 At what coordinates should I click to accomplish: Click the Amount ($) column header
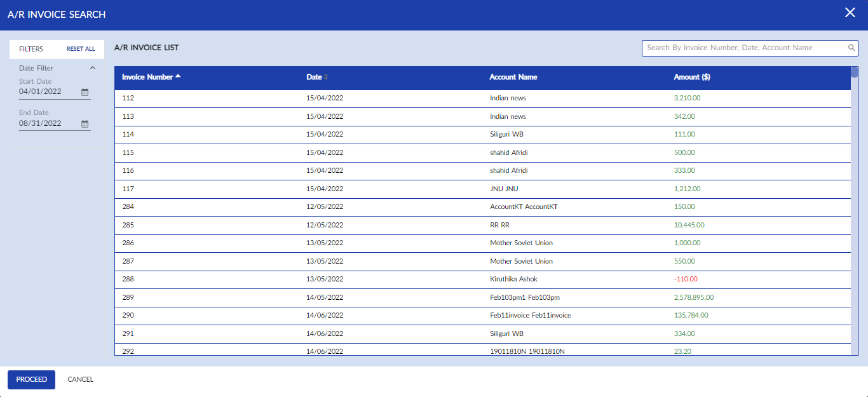(691, 77)
